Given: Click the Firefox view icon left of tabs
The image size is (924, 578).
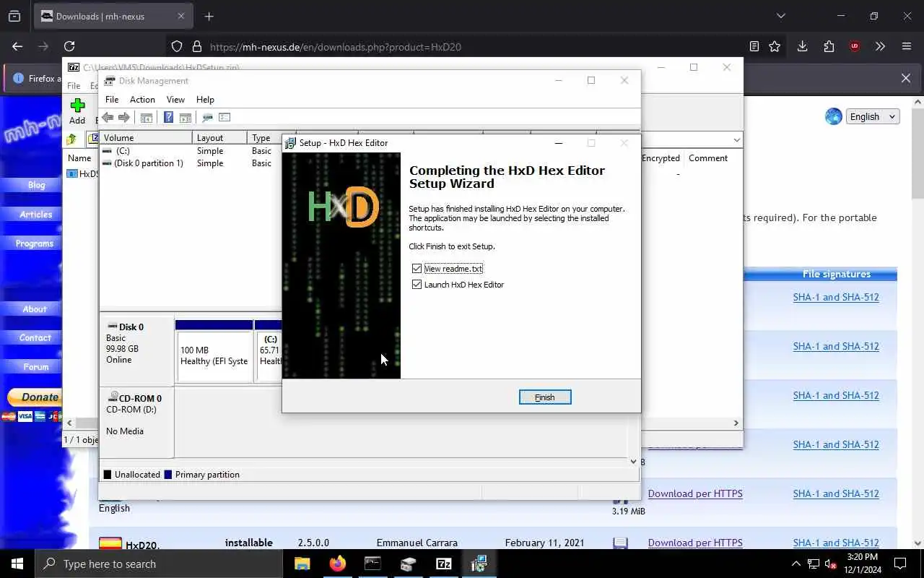Looking at the screenshot, I should click(x=14, y=16).
